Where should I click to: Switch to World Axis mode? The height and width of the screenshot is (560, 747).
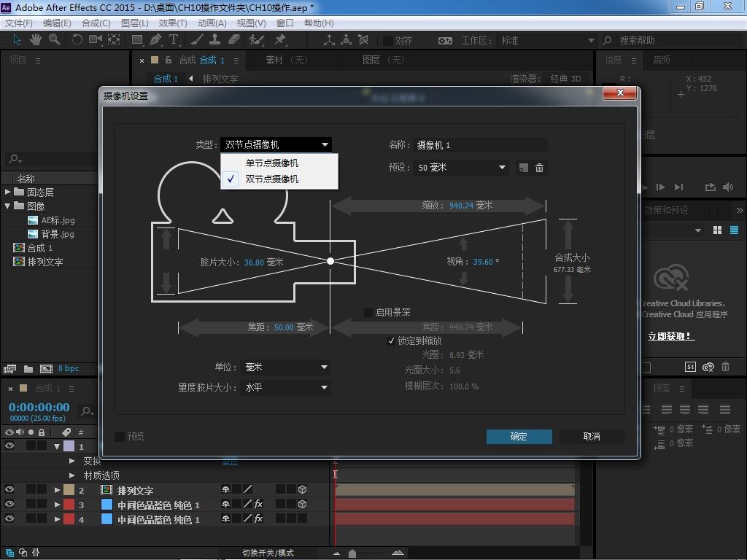346,40
